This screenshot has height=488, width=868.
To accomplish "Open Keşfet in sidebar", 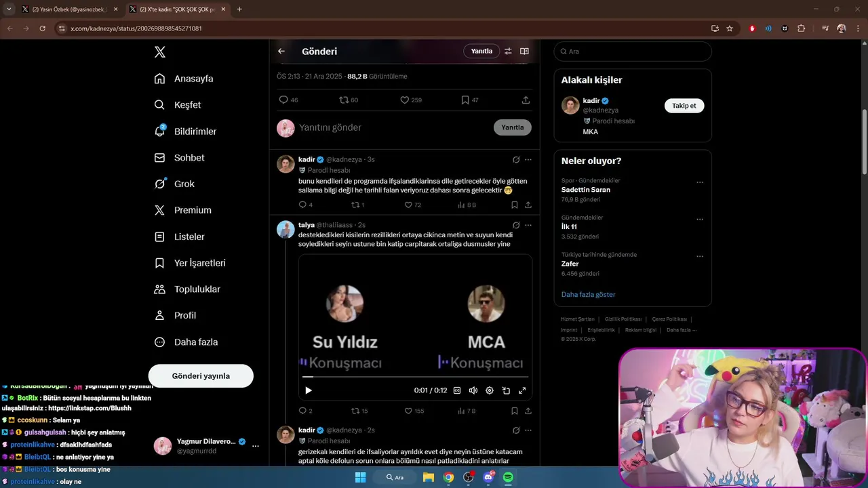I will tap(178, 105).
